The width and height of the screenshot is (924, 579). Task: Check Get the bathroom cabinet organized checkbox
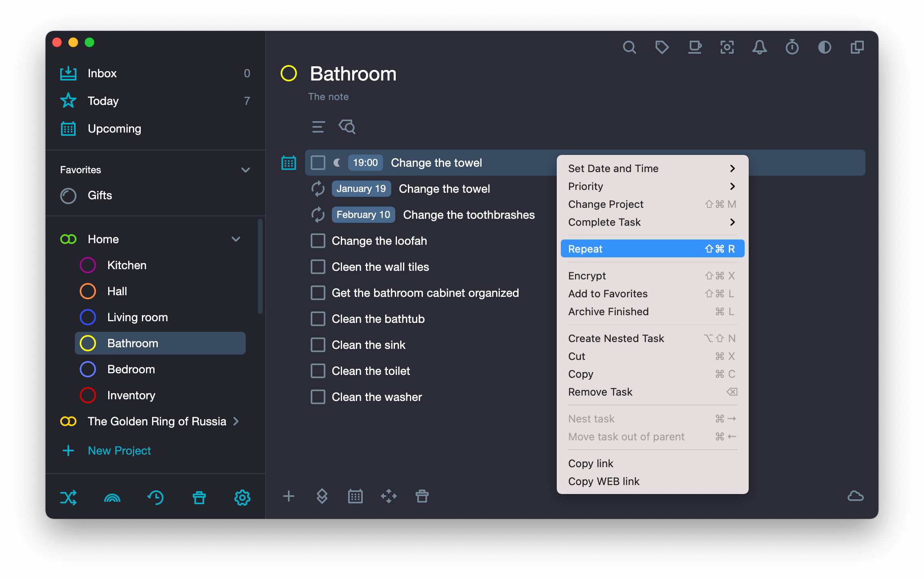pyautogui.click(x=318, y=293)
